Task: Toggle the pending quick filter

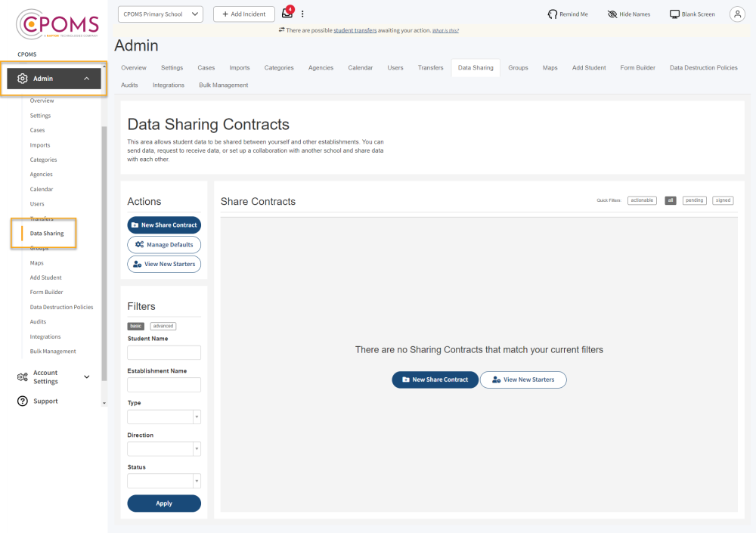Action: [695, 200]
